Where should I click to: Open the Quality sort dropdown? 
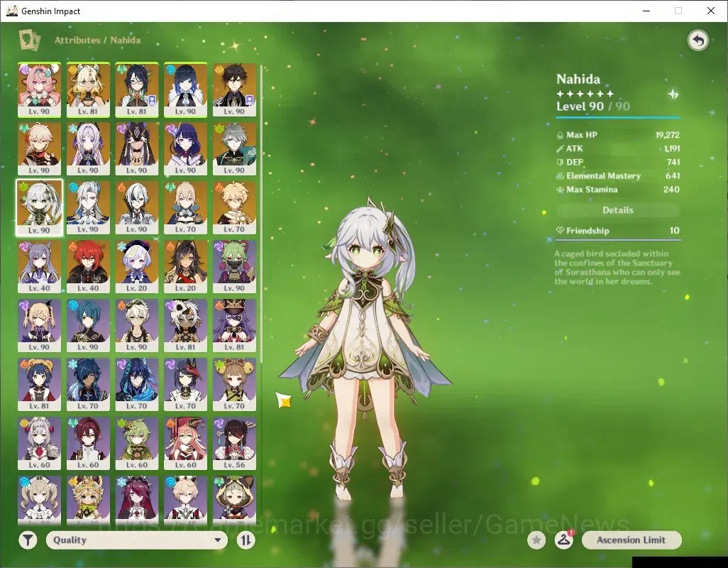tap(137, 540)
